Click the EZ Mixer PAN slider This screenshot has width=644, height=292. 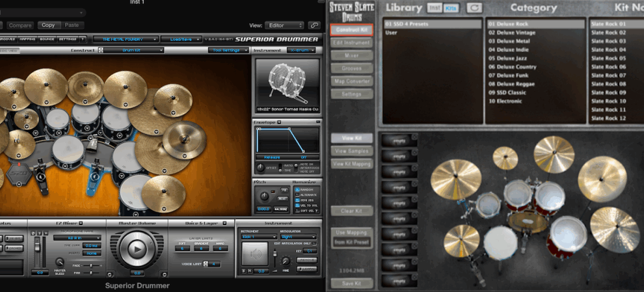pyautogui.click(x=91, y=272)
